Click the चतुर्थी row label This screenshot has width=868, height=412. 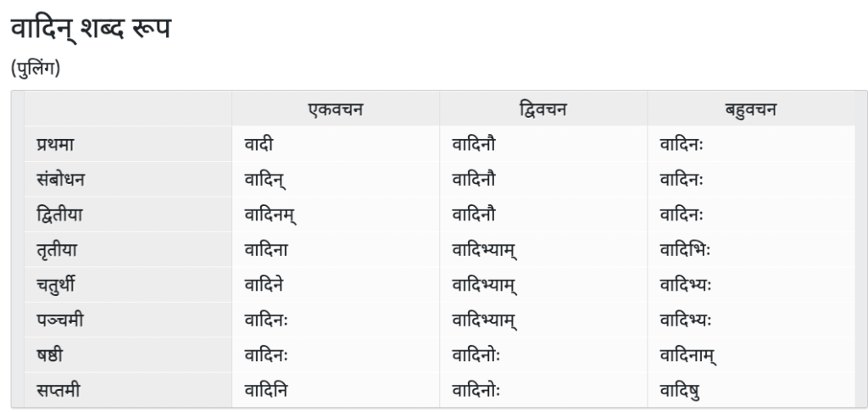pos(58,286)
